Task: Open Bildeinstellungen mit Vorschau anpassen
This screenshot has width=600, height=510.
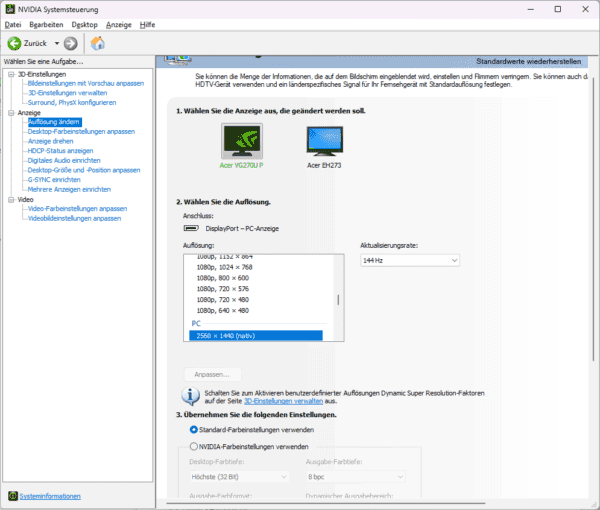Action: (86, 83)
